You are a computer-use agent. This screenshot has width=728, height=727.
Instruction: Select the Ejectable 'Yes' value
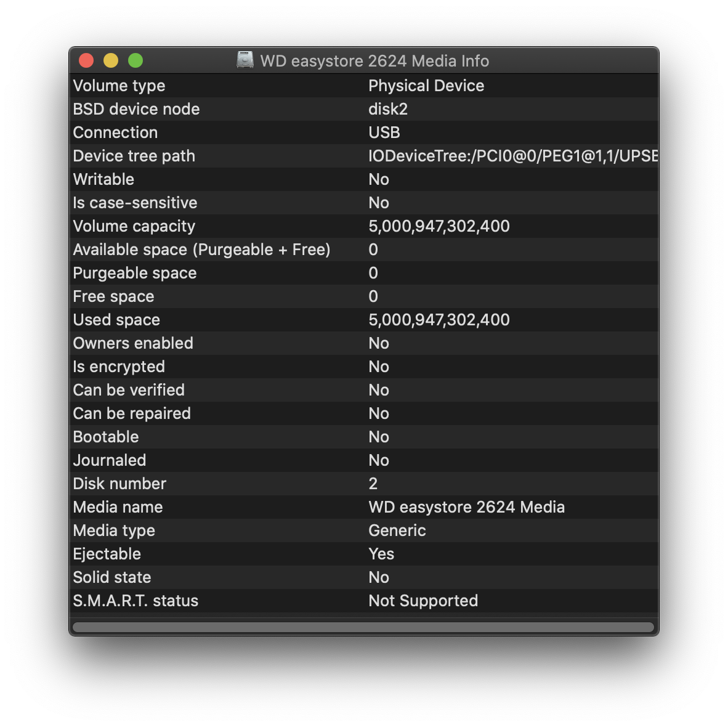pos(381,554)
